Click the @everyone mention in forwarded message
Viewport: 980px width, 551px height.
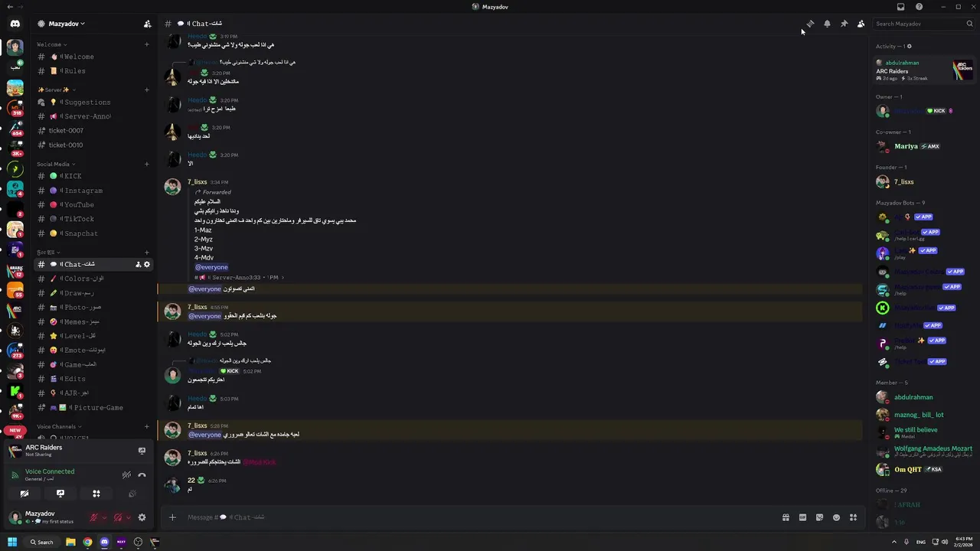coord(211,267)
